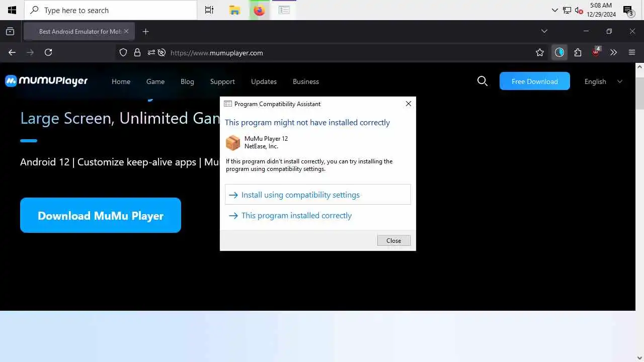Open Firefox View icon

pos(10,31)
